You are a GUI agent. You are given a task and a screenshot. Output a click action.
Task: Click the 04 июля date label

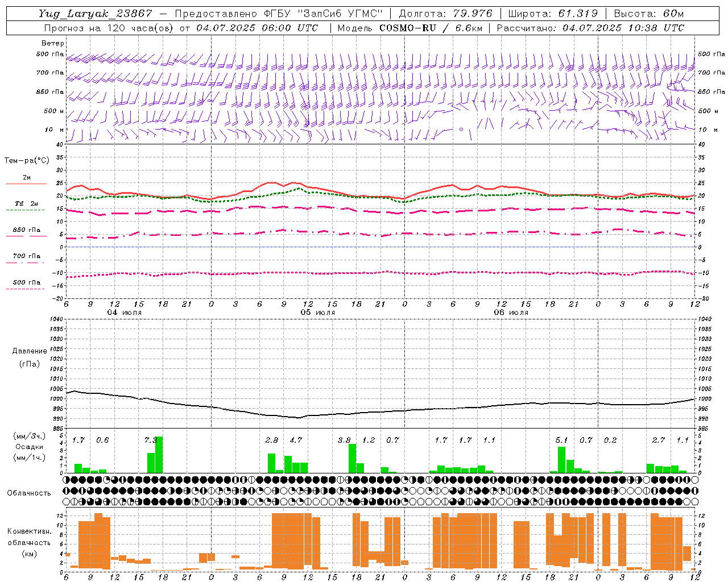click(125, 313)
